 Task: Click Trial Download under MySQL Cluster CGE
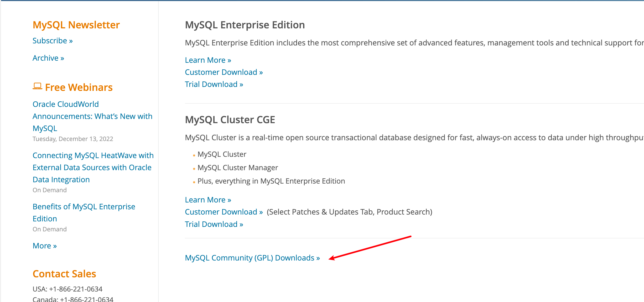click(214, 224)
